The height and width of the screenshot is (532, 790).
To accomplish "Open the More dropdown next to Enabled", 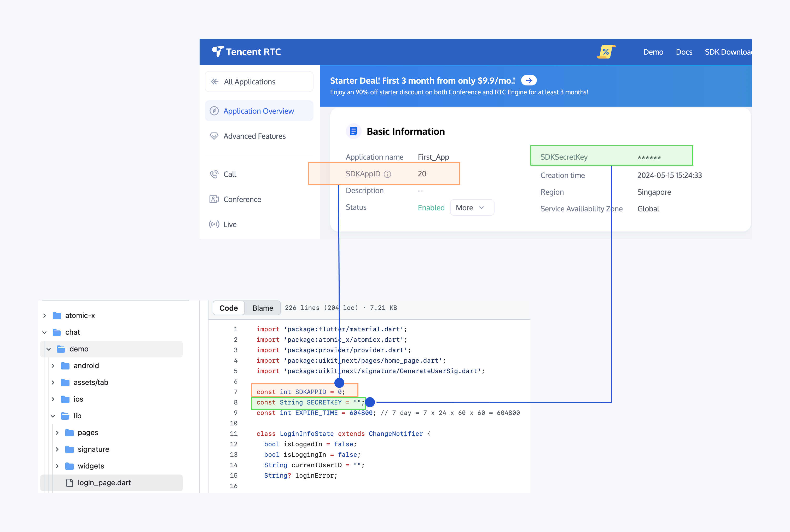I will [x=472, y=208].
